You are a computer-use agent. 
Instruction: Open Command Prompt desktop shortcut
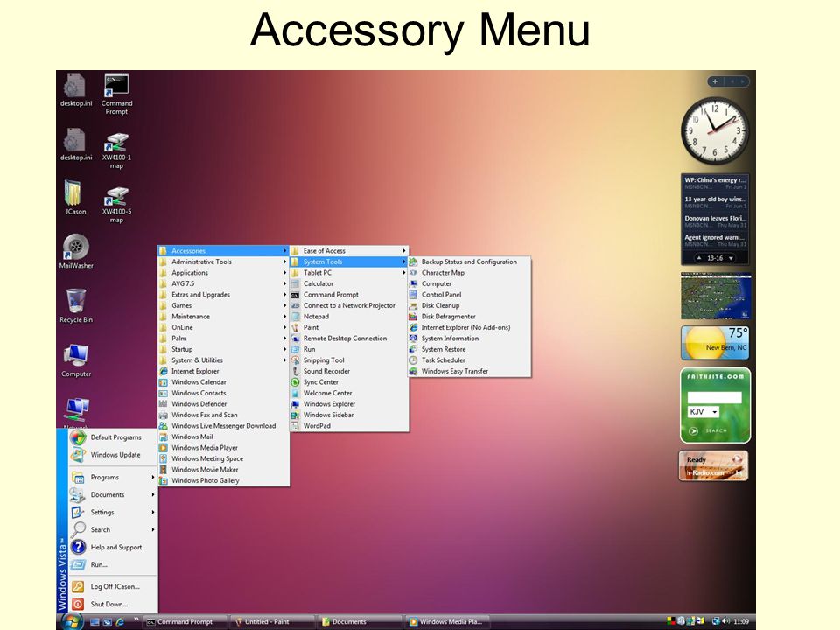coord(116,94)
